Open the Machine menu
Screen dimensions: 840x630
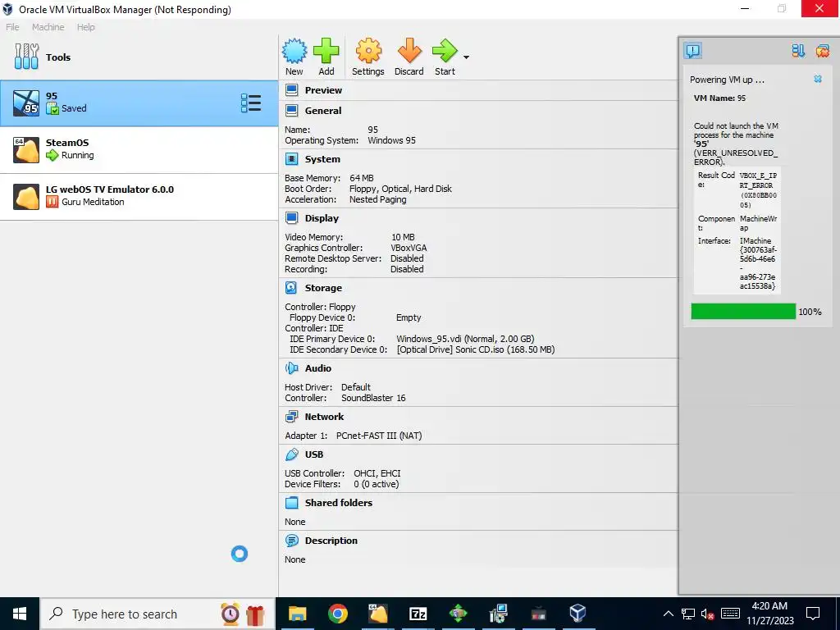pyautogui.click(x=48, y=27)
